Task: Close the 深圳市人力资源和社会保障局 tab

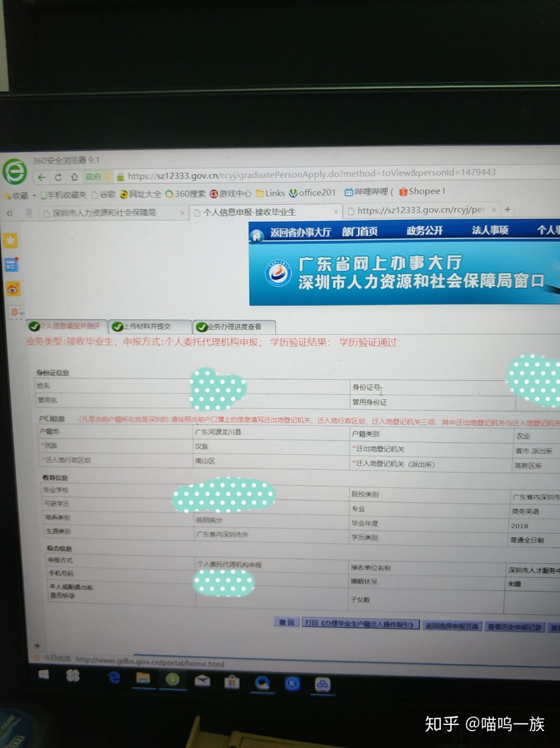Action: [x=183, y=213]
